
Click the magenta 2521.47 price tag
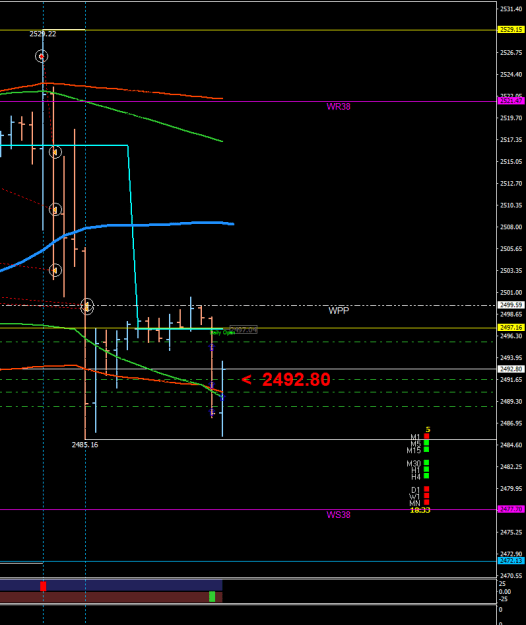tap(511, 101)
